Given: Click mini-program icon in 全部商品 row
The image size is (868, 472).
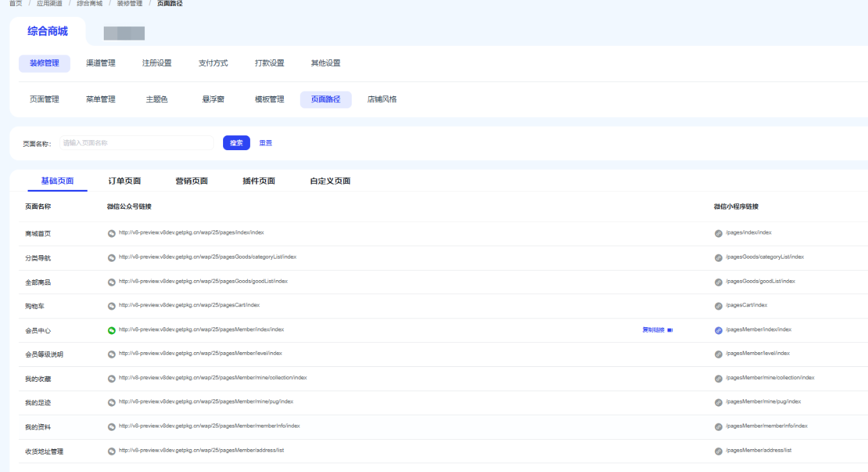Looking at the screenshot, I should tap(718, 282).
